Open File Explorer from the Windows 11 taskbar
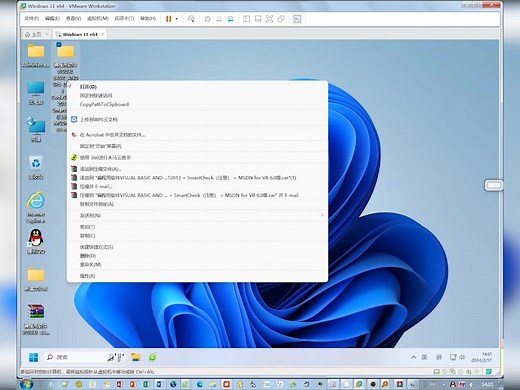Image resolution: width=520 pixels, height=390 pixels. pos(136,357)
